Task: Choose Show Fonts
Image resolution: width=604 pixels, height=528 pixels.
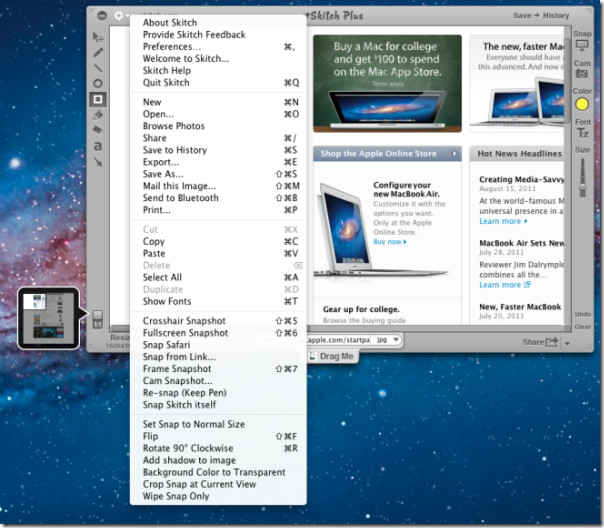Action: [x=218, y=301]
